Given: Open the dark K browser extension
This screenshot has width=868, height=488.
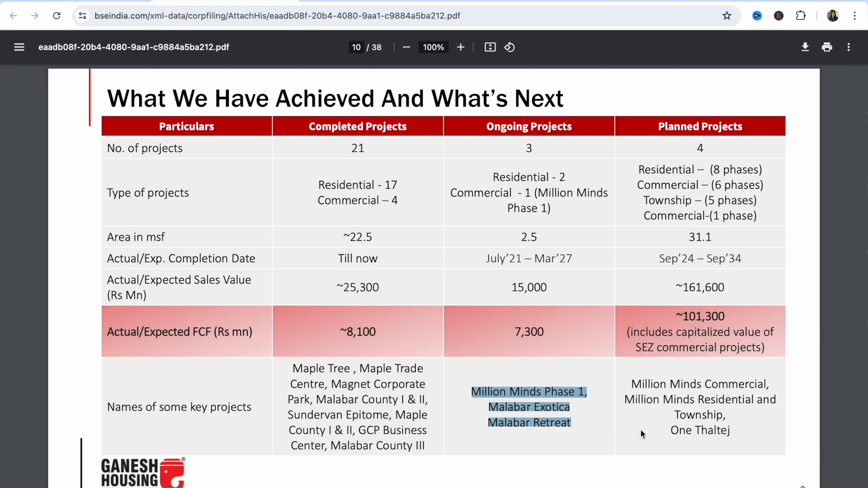Looking at the screenshot, I should [x=778, y=16].
